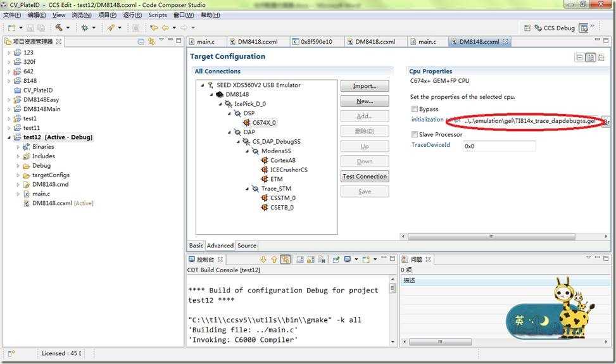Expand the Binaries folder

coord(18,147)
